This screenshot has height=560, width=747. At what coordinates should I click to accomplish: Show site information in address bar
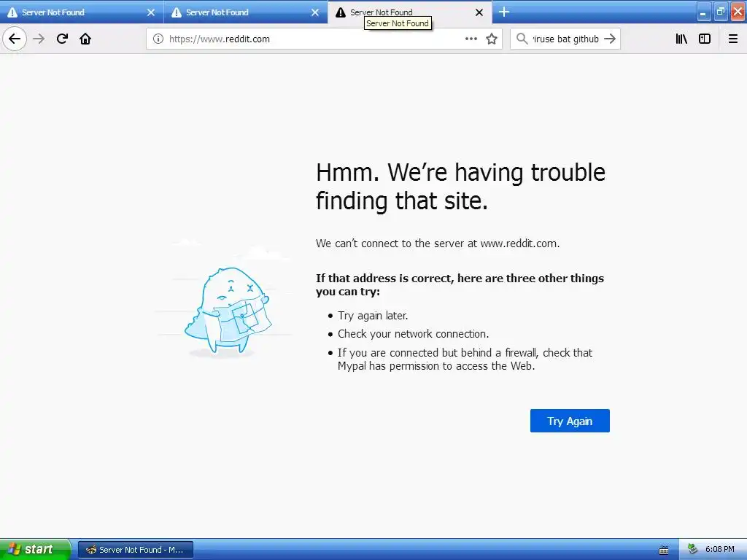click(158, 39)
